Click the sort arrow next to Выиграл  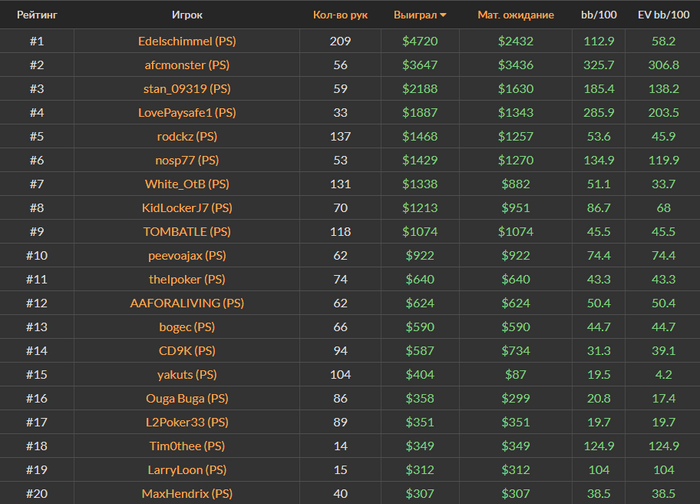pos(443,16)
